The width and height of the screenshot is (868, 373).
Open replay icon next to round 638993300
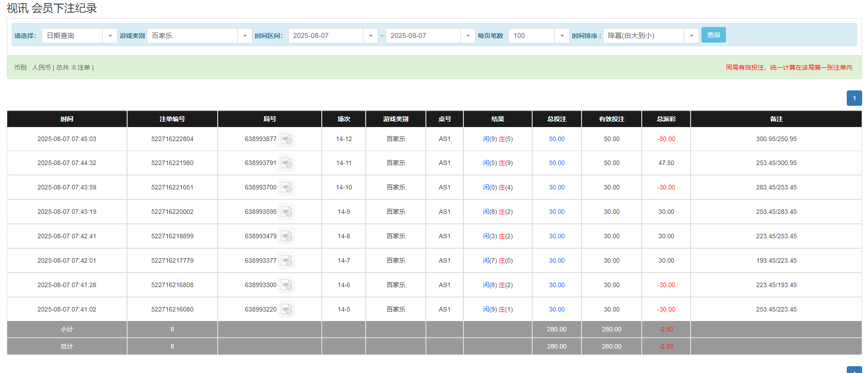click(x=286, y=285)
